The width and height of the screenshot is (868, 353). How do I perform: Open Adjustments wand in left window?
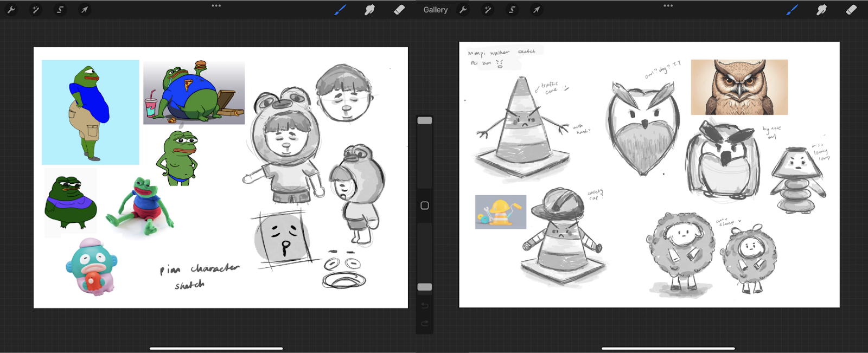tap(35, 10)
